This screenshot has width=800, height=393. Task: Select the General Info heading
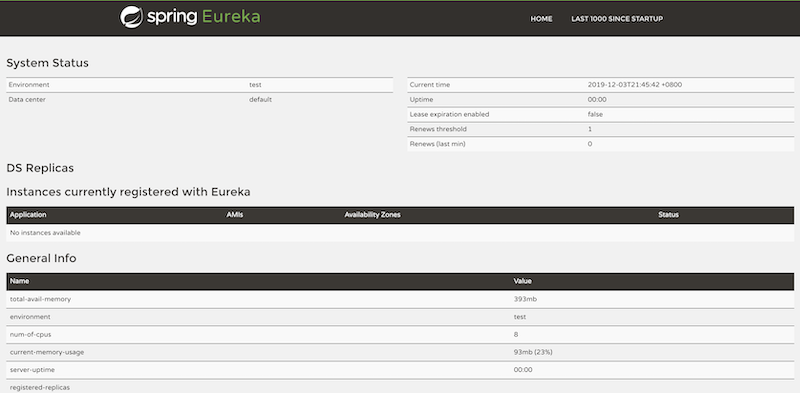41,258
